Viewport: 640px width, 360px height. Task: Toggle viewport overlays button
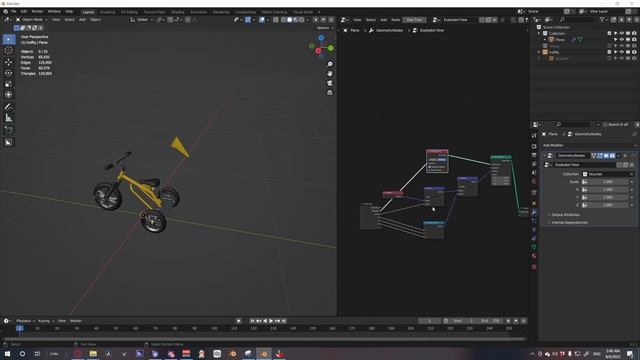[x=262, y=20]
